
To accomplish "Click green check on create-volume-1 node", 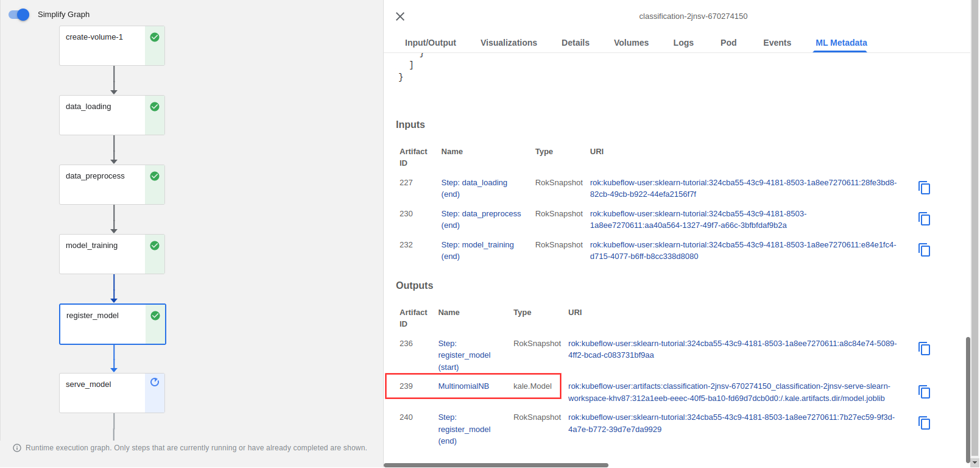I will [155, 37].
